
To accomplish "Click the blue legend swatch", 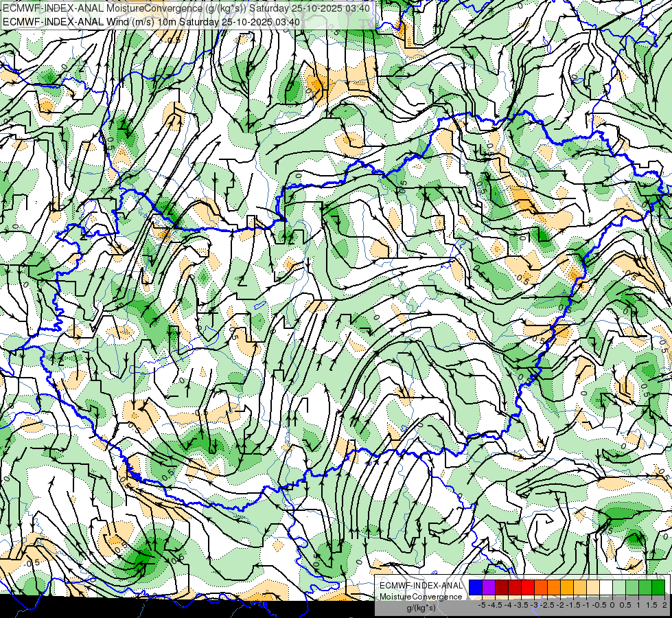I will tap(476, 587).
